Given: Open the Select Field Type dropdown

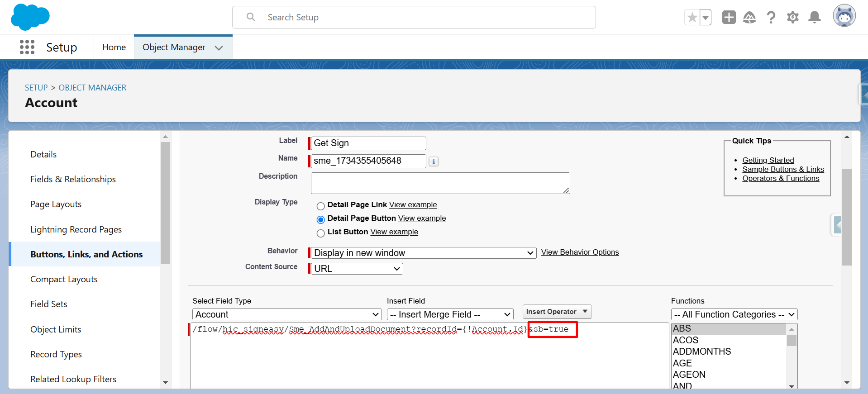Looking at the screenshot, I should 287,314.
